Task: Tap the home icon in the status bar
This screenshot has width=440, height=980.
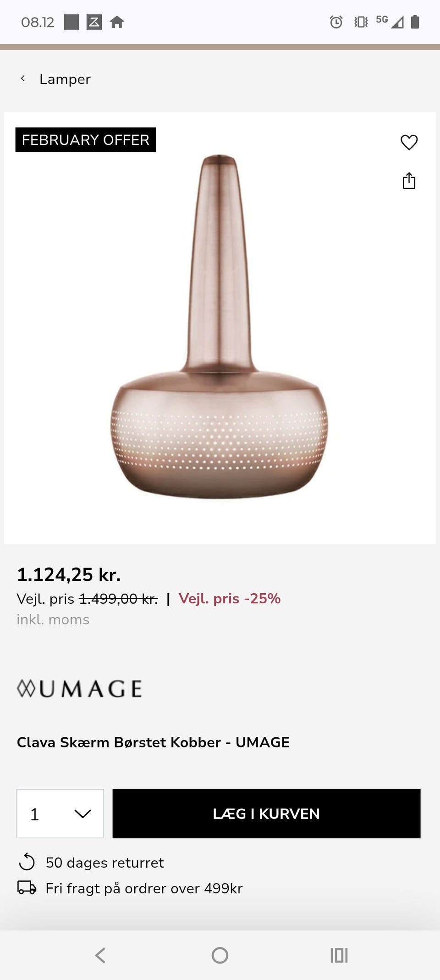Action: click(117, 22)
